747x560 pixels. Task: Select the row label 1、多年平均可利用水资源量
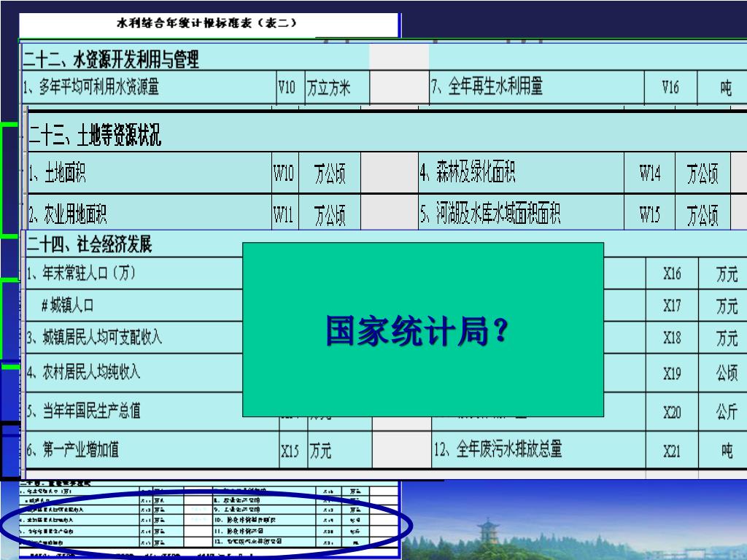(x=91, y=87)
